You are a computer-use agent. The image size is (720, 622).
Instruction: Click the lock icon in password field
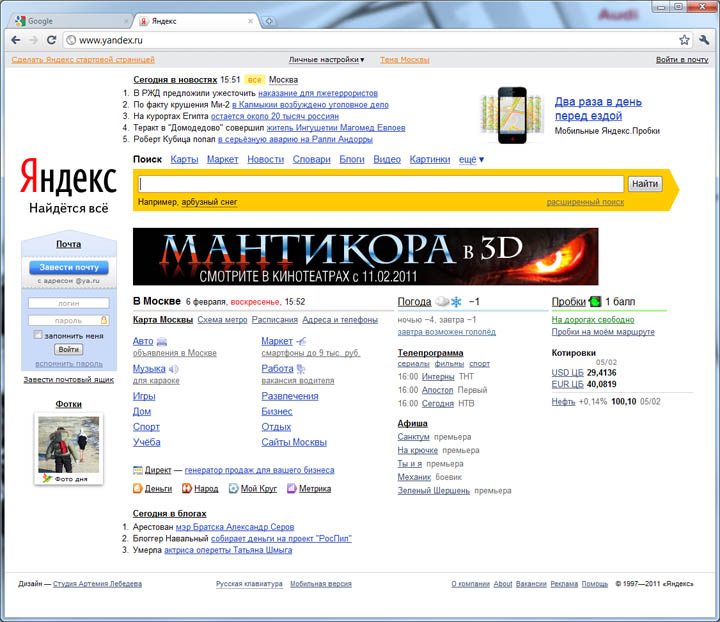click(104, 320)
